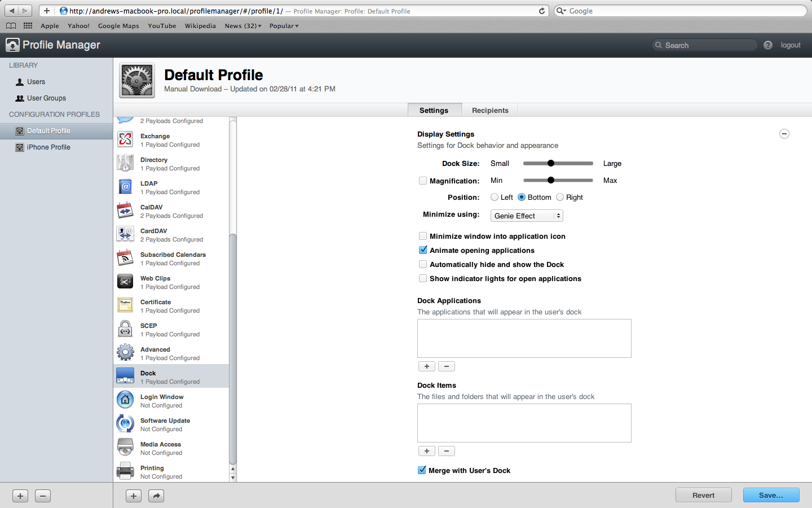Click the CardDAV payload icon
This screenshot has height=508, width=812.
(125, 234)
